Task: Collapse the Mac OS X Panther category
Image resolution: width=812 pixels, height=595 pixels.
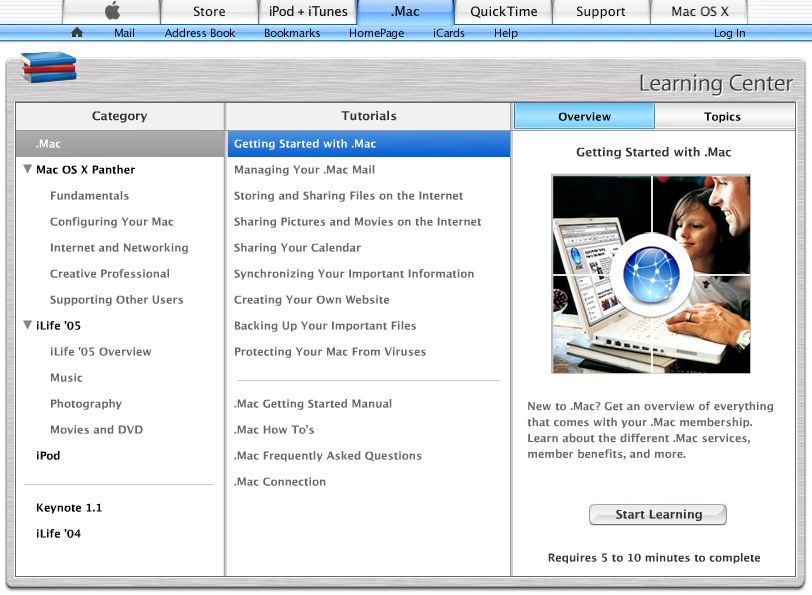Action: (x=28, y=169)
